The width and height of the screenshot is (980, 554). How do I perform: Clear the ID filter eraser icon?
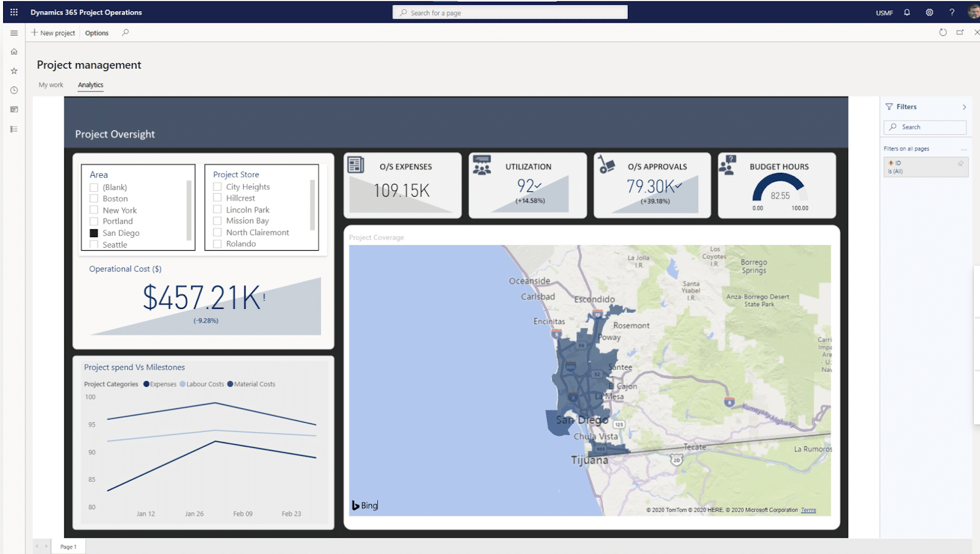(960, 163)
